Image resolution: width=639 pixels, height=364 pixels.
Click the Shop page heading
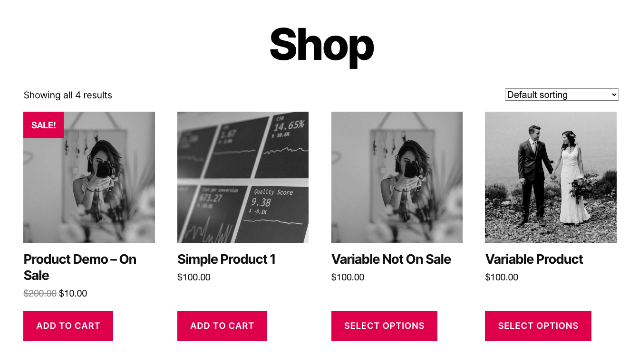click(x=321, y=45)
